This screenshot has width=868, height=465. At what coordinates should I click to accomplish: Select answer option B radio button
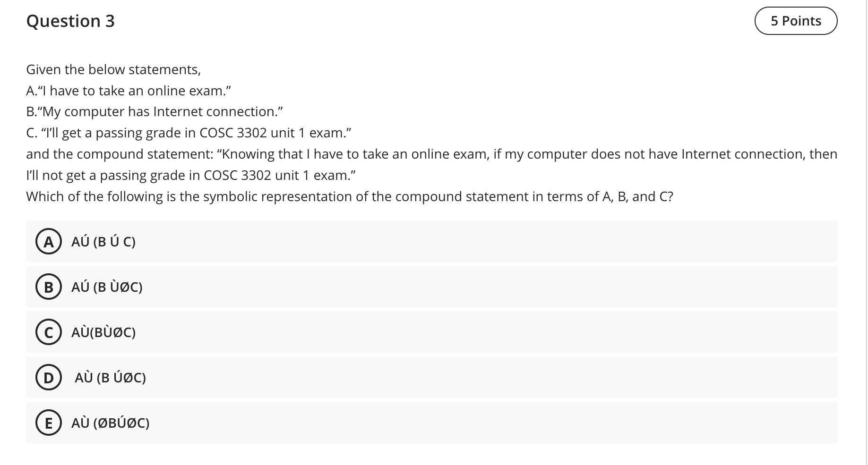click(49, 287)
